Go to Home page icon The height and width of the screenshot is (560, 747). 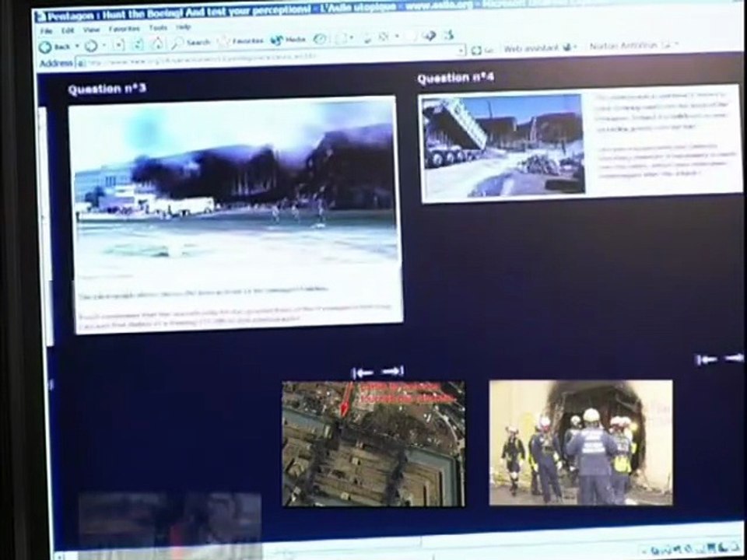coord(157,44)
